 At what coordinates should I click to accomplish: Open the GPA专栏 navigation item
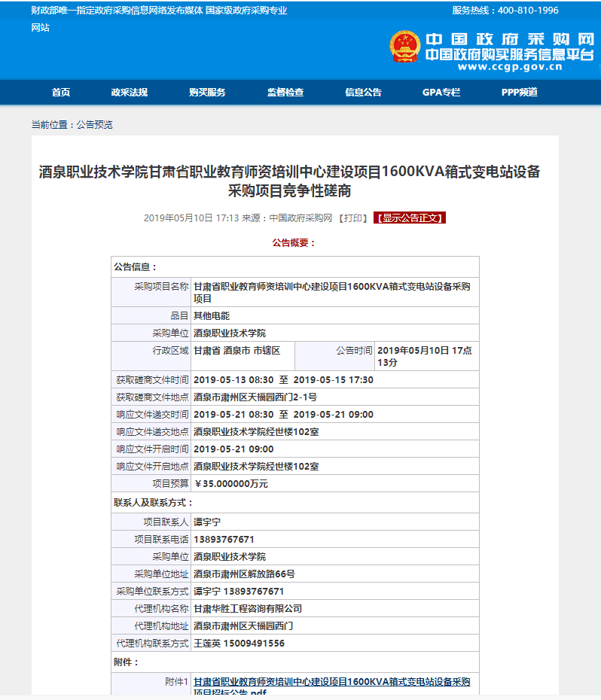coord(441,93)
